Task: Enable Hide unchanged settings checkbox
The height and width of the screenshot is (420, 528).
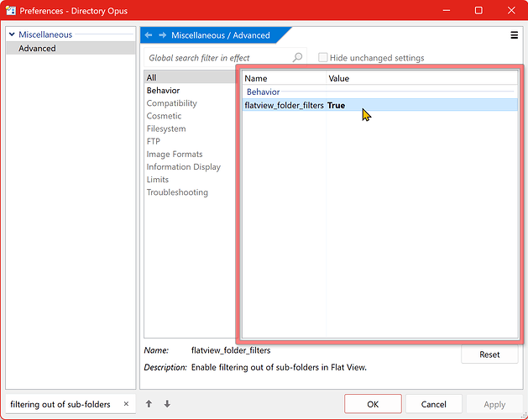Action: point(322,57)
